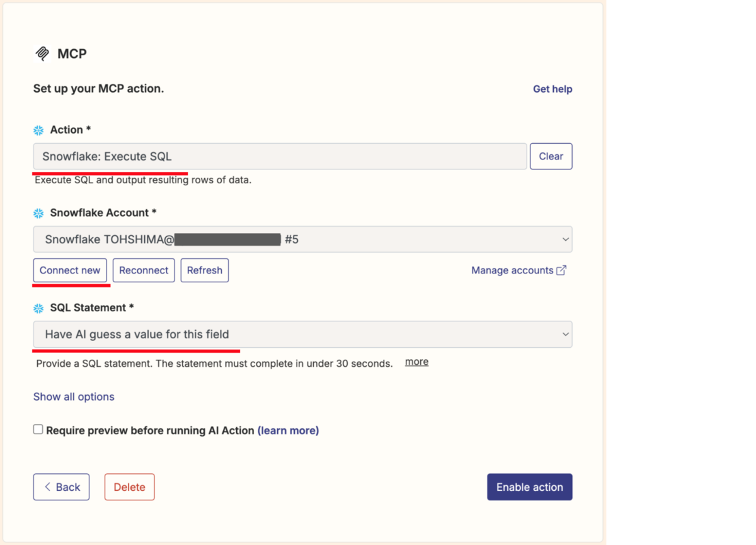This screenshot has width=756, height=545.
Task: Click the MCP logo icon in header
Action: 42,54
